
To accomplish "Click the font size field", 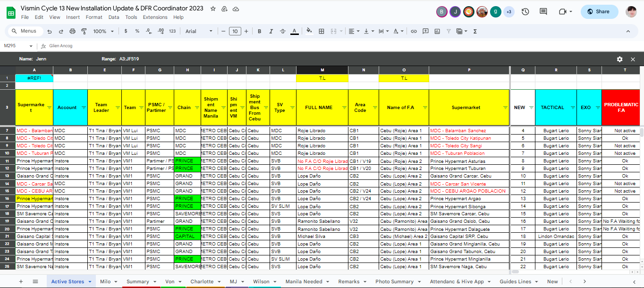I will 235,31.
